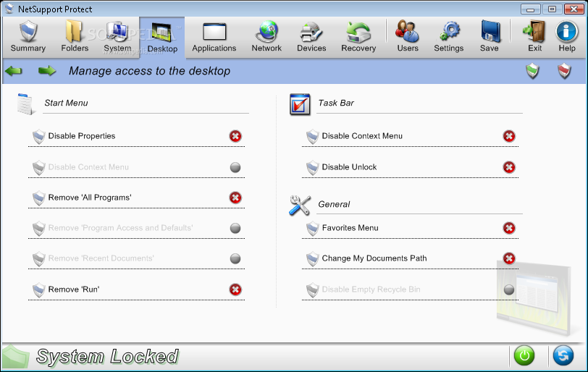Image resolution: width=588 pixels, height=372 pixels.
Task: Toggle Remove 'All Programs' status
Action: point(235,198)
